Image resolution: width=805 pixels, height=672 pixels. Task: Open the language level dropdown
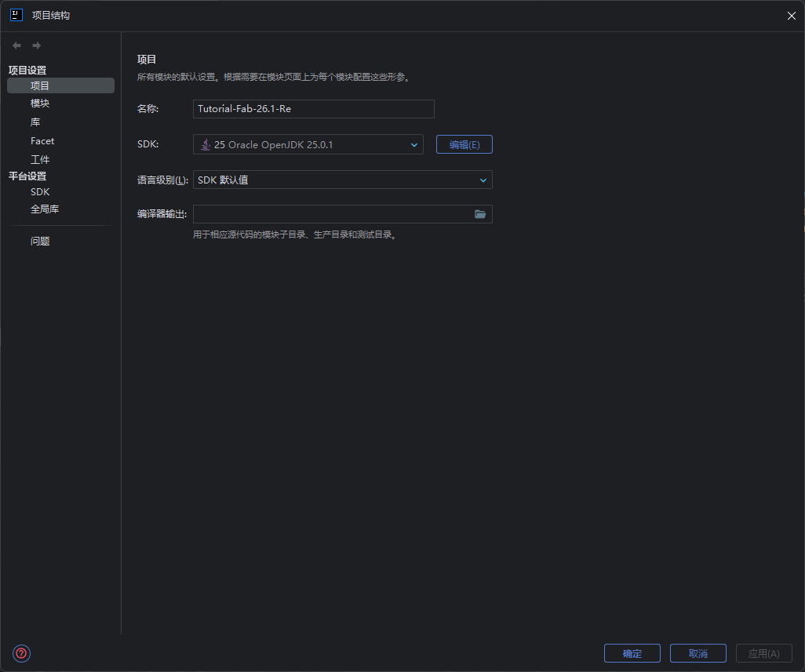coord(483,180)
